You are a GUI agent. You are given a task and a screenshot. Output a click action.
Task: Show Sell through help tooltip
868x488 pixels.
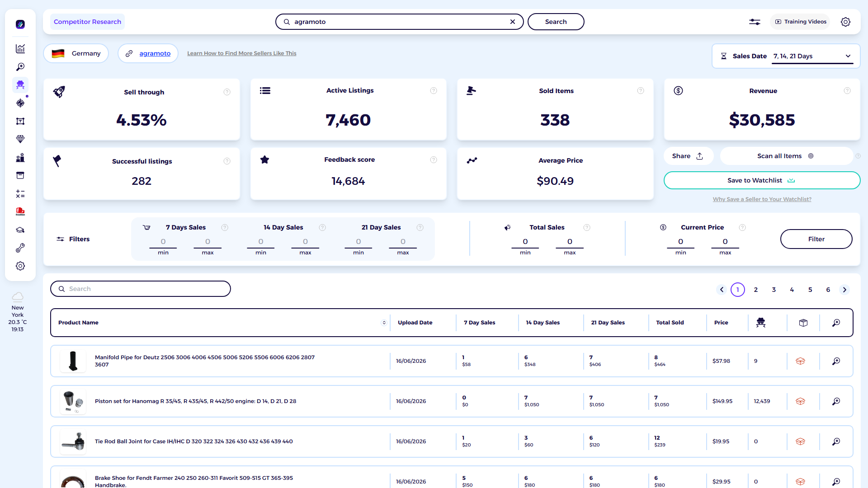pos(227,92)
